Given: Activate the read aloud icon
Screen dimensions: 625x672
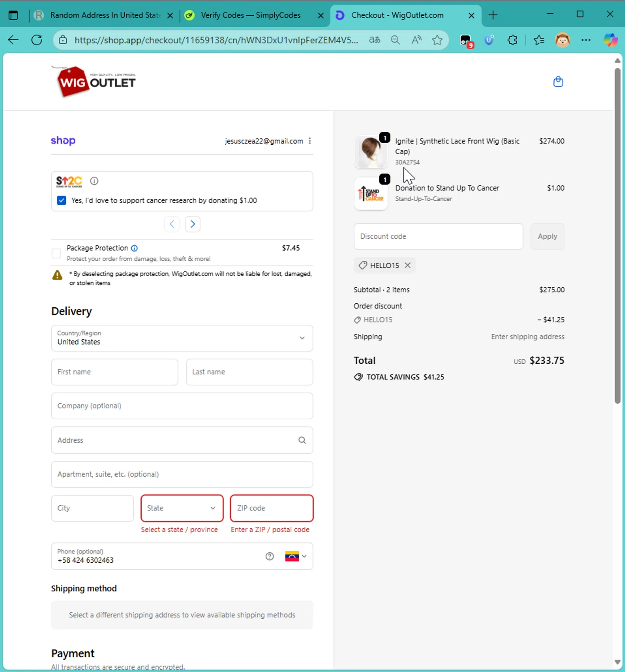Looking at the screenshot, I should coord(417,40).
